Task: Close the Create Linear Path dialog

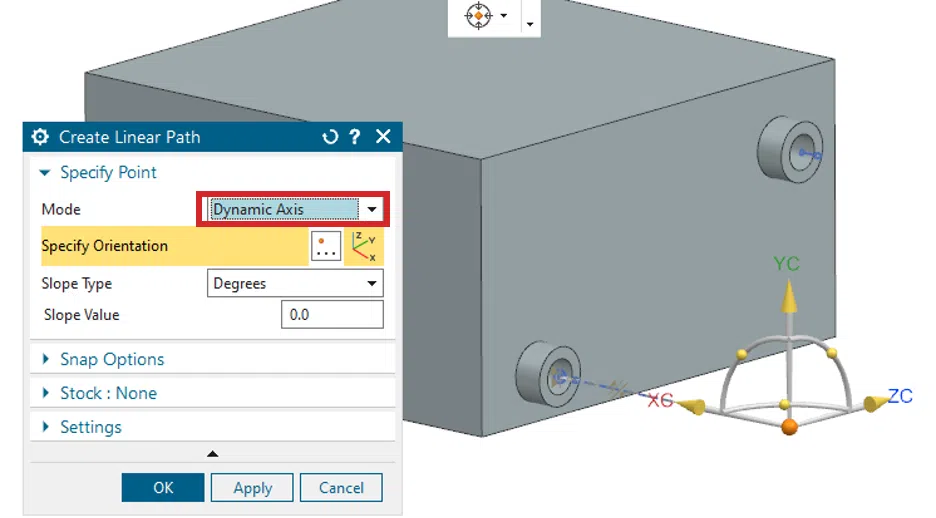Action: coord(383,137)
